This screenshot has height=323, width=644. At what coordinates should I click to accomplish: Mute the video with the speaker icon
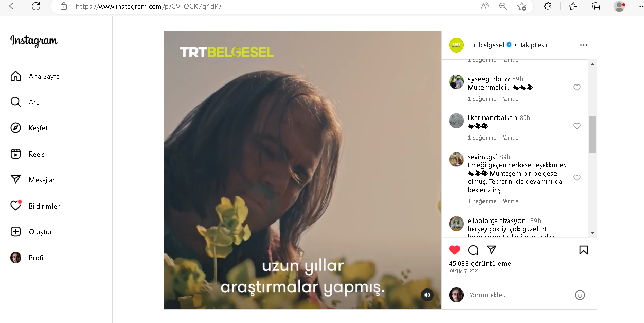coord(427,295)
